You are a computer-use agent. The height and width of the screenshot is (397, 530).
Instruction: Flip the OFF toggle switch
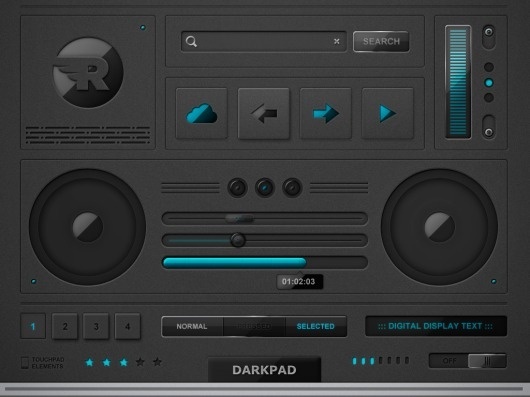(468, 361)
